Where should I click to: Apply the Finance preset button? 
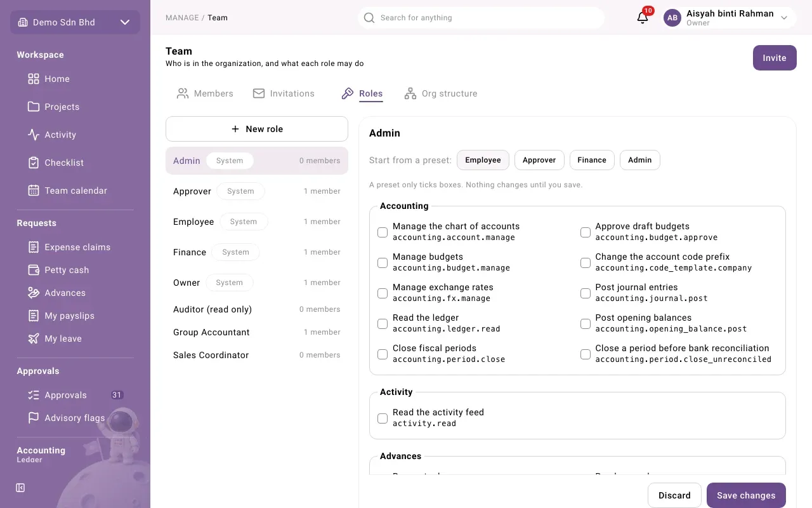coord(592,160)
